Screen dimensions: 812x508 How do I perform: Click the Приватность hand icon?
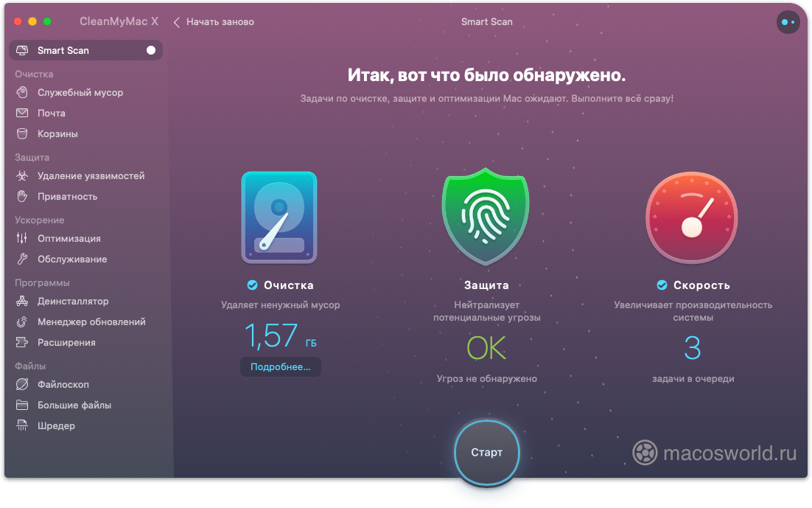22,196
